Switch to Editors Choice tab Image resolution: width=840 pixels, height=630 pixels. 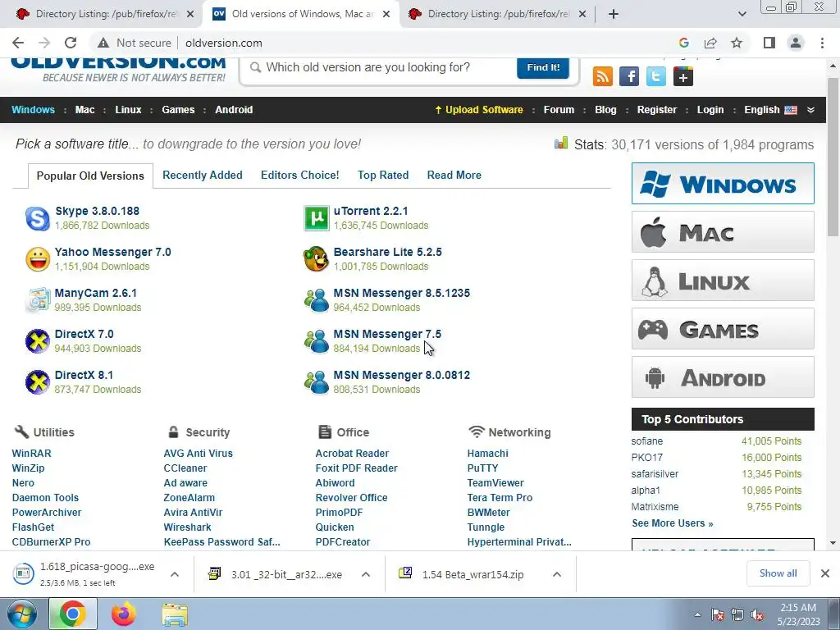tap(300, 176)
